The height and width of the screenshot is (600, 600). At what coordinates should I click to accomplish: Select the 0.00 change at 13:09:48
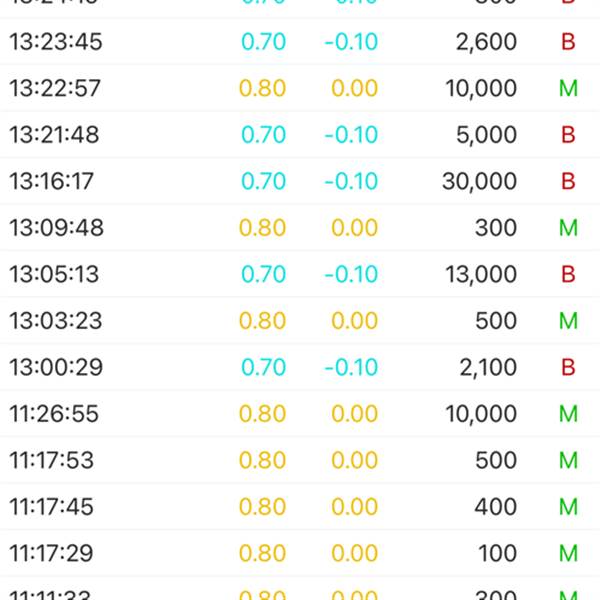(x=355, y=228)
